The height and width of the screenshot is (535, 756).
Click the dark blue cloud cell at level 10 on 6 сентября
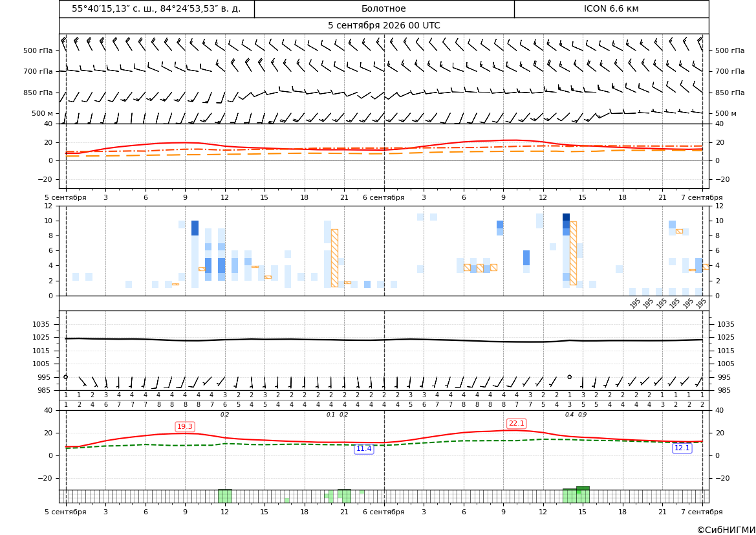coord(566,217)
